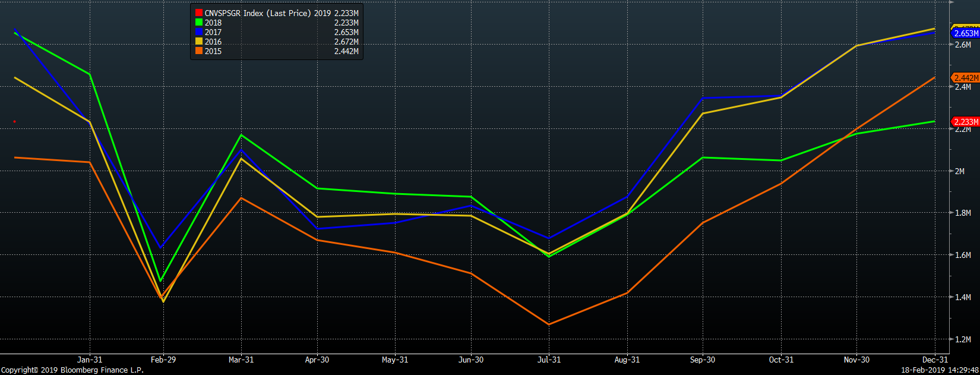Click the blue 2.653M price tag
Viewport: 980px width, 375px height.
tap(966, 34)
